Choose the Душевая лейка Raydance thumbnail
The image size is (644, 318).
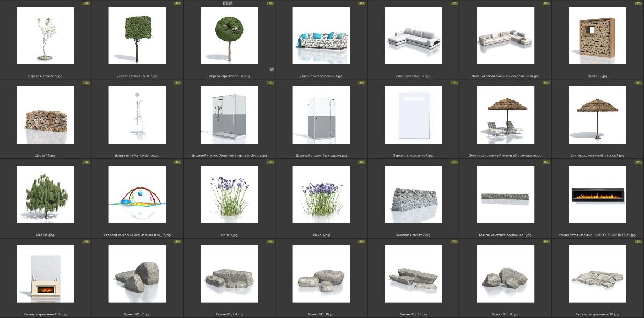tap(137, 115)
